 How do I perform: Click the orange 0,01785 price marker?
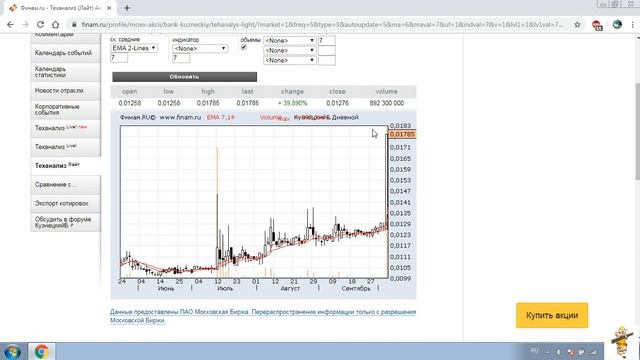pos(402,134)
